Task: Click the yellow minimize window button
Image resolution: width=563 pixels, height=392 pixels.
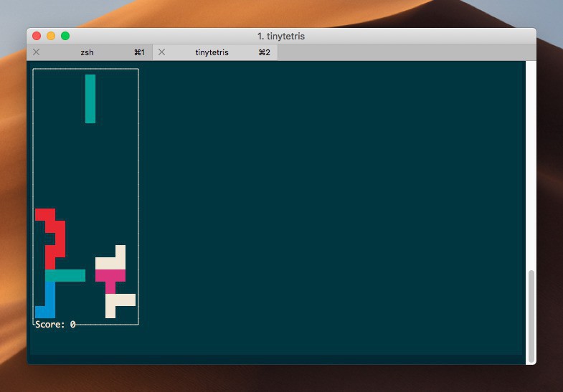Action: click(x=51, y=36)
